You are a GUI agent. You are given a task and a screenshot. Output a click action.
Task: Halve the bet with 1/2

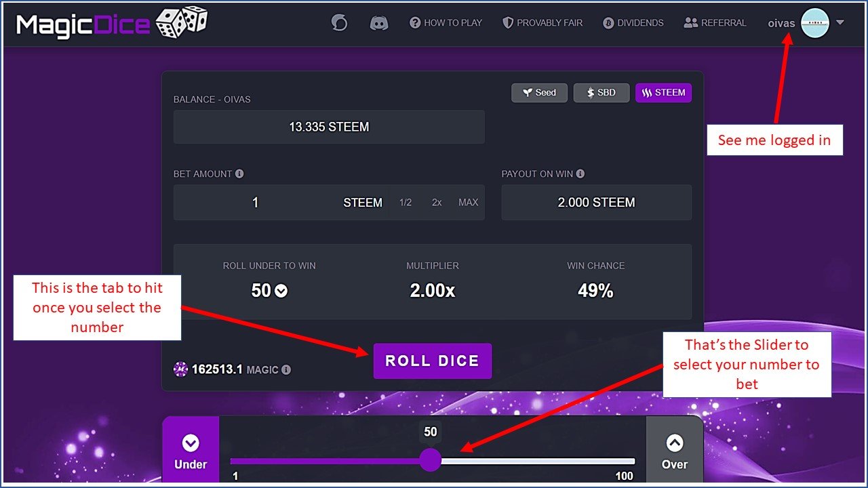click(x=406, y=203)
